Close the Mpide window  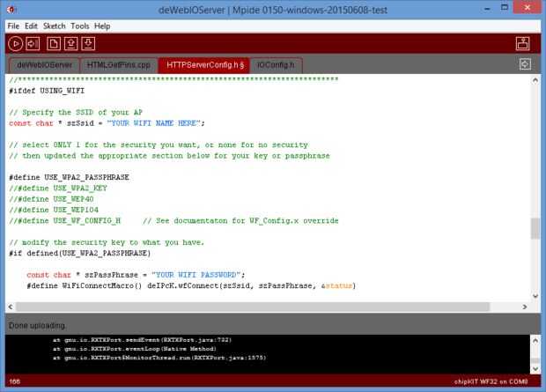pyautogui.click(x=528, y=7)
